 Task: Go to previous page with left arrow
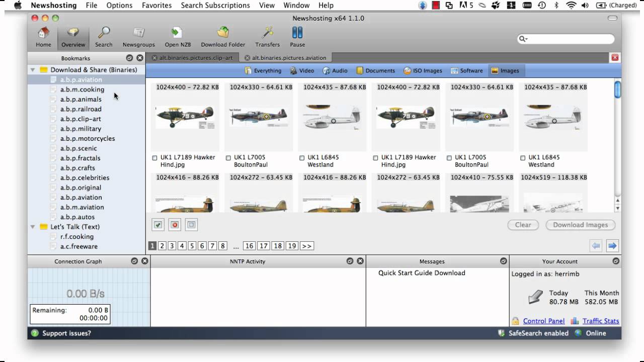point(596,246)
